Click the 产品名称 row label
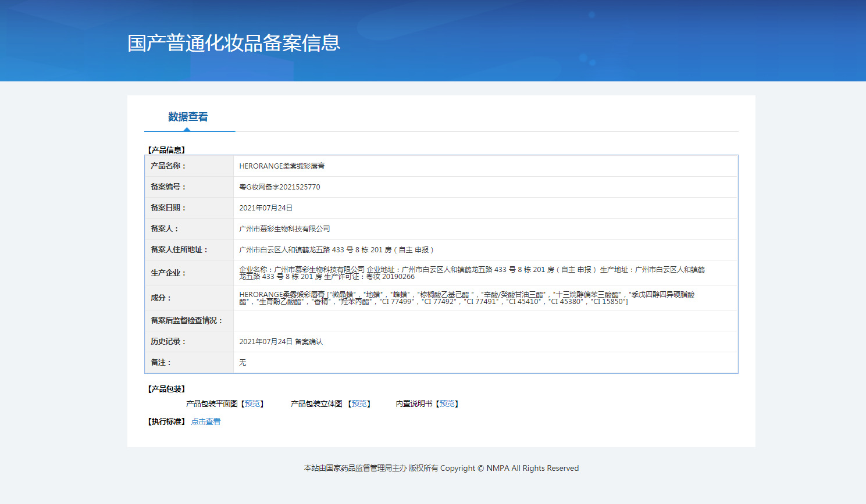 pyautogui.click(x=168, y=166)
